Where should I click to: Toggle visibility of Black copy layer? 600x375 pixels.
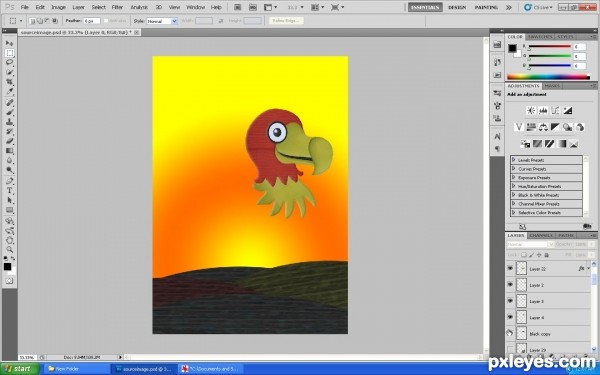point(510,333)
